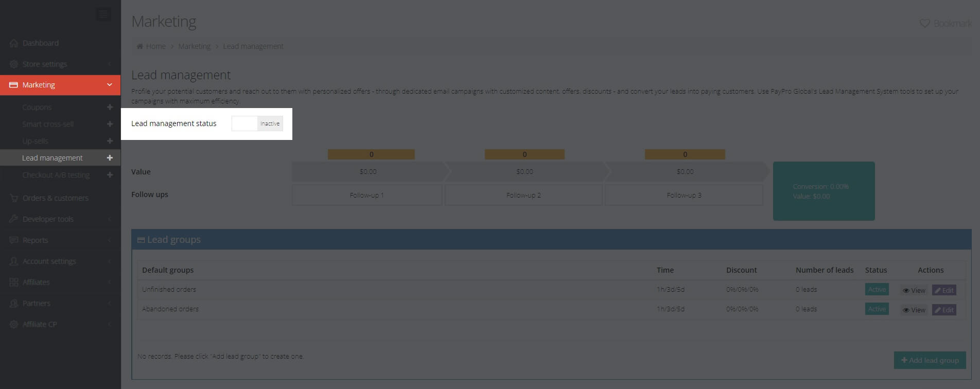Image resolution: width=980 pixels, height=389 pixels.
Task: Click the Follow-up 2 funnel box
Action: click(x=523, y=196)
